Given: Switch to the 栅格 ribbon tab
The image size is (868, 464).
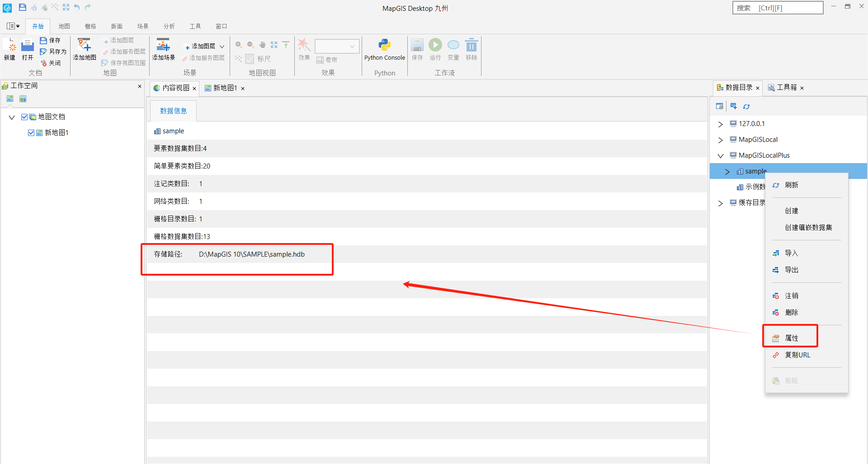Looking at the screenshot, I should [90, 26].
